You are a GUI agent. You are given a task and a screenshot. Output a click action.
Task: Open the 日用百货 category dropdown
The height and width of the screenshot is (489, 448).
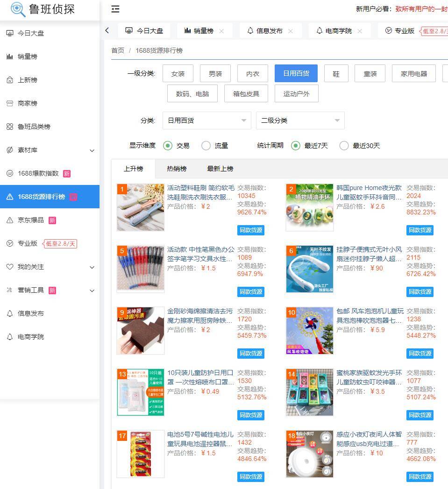click(206, 120)
